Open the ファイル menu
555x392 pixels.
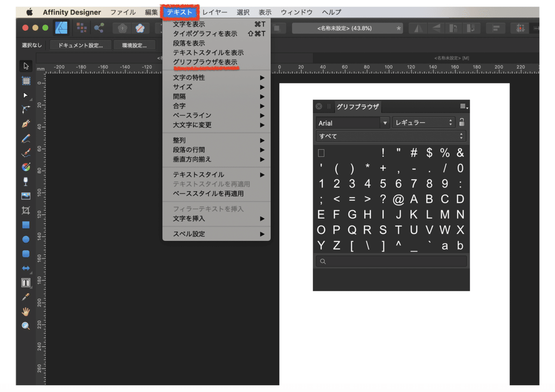pyautogui.click(x=123, y=12)
